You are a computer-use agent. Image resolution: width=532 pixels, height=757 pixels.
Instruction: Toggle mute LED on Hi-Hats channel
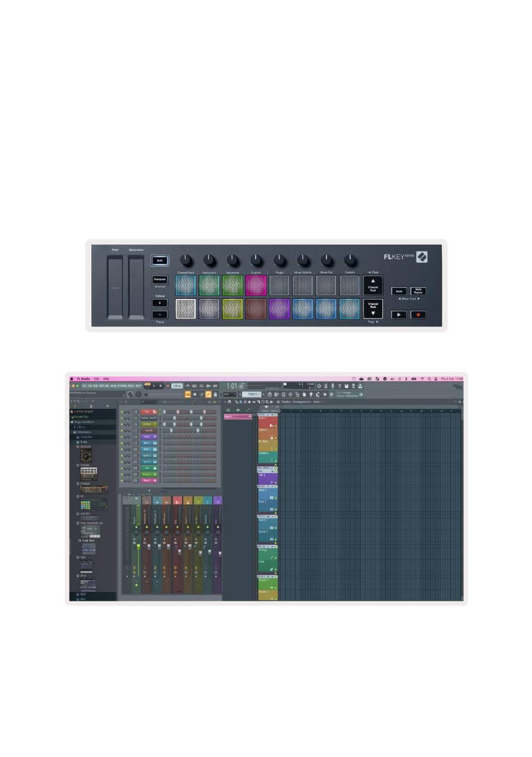[122, 424]
